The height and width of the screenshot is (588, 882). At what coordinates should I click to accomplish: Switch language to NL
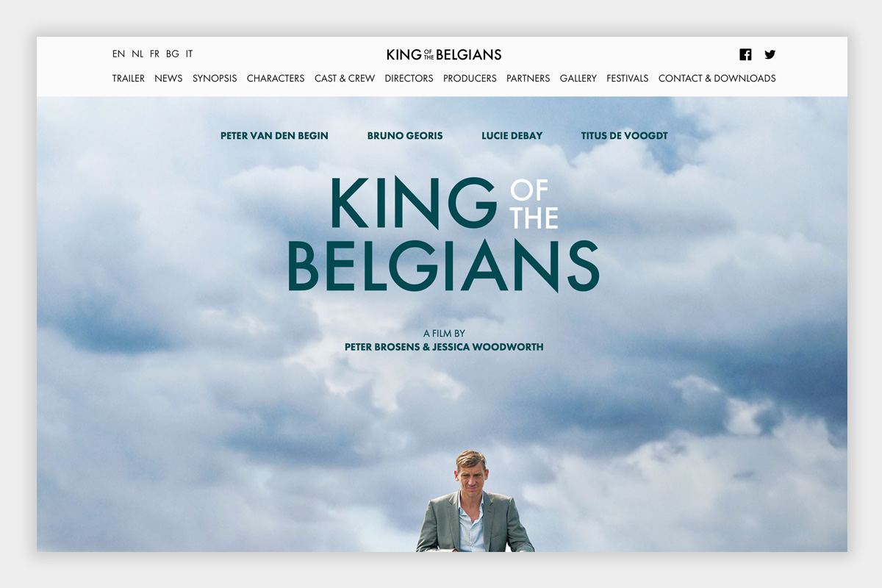click(x=137, y=54)
